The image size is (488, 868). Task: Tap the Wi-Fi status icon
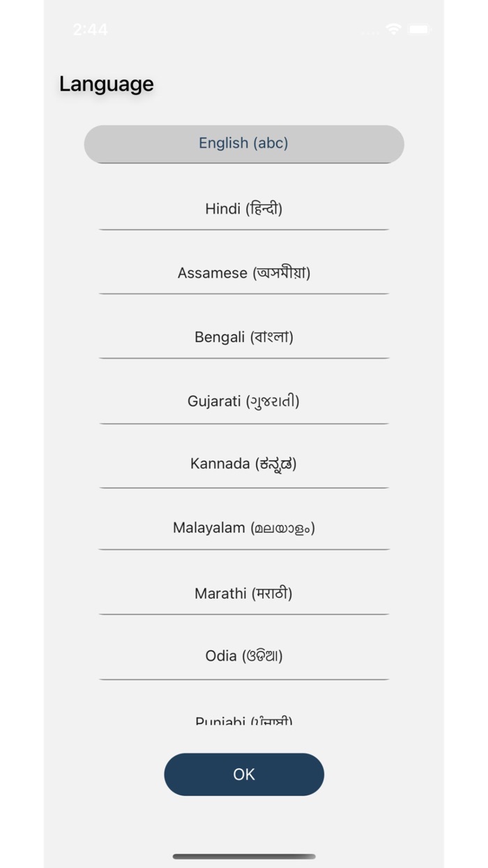(x=393, y=29)
